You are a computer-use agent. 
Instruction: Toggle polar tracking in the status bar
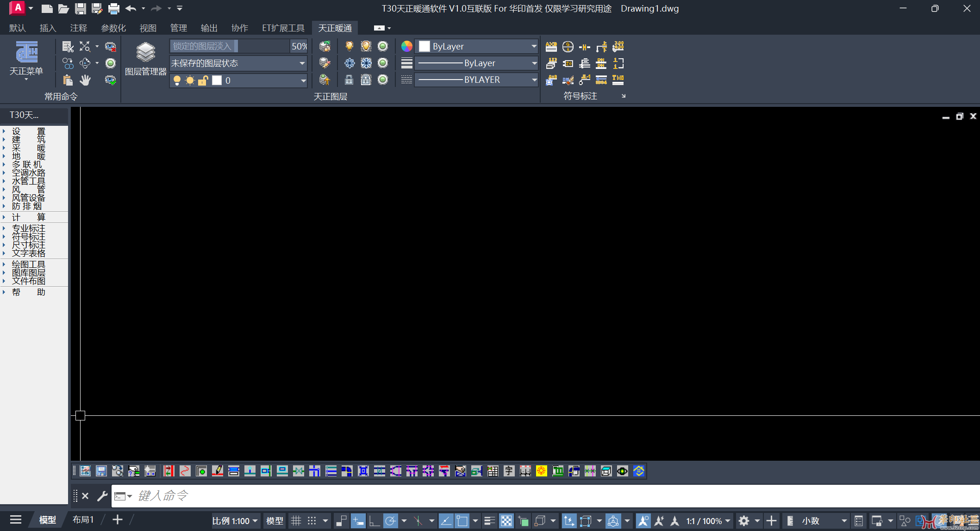tap(391, 521)
